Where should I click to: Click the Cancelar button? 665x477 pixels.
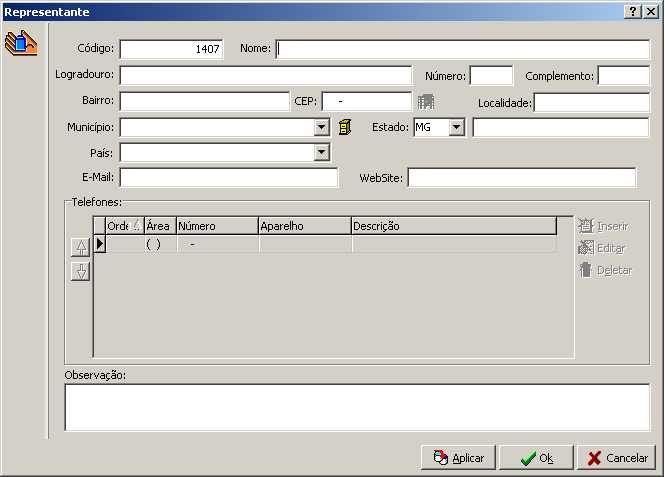pyautogui.click(x=617, y=458)
